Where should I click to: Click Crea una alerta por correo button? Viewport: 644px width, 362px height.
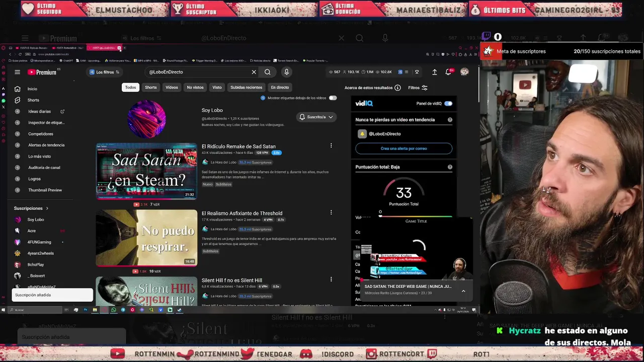[x=404, y=148]
